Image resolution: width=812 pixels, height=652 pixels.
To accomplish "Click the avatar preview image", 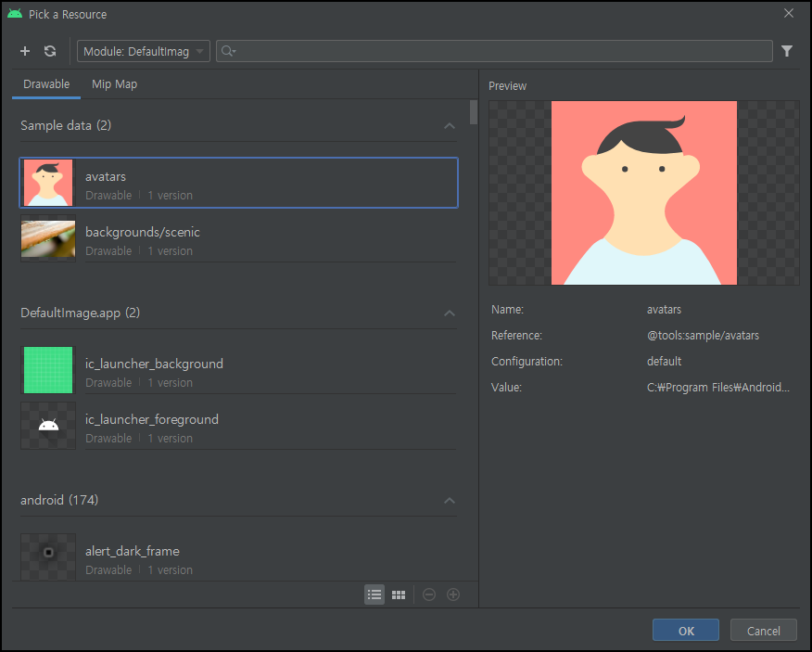I will pos(643,193).
